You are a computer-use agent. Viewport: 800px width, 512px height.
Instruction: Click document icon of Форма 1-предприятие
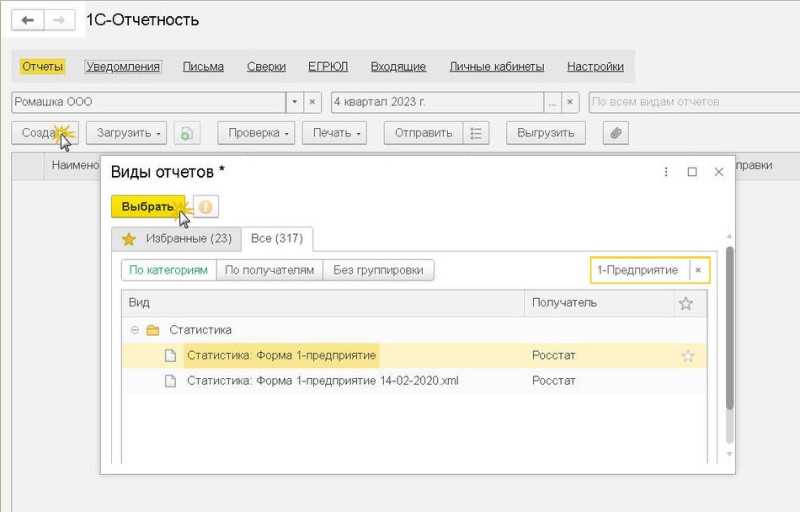[170, 355]
